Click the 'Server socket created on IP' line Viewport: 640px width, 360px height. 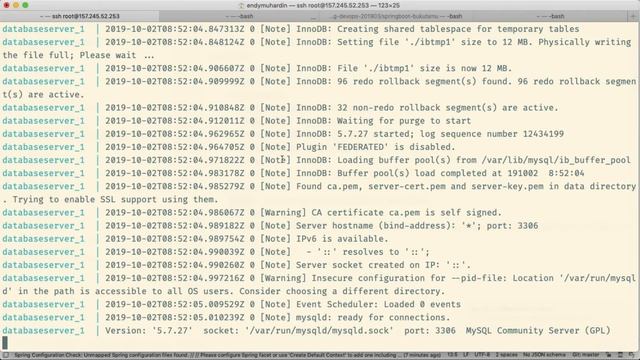click(x=383, y=265)
